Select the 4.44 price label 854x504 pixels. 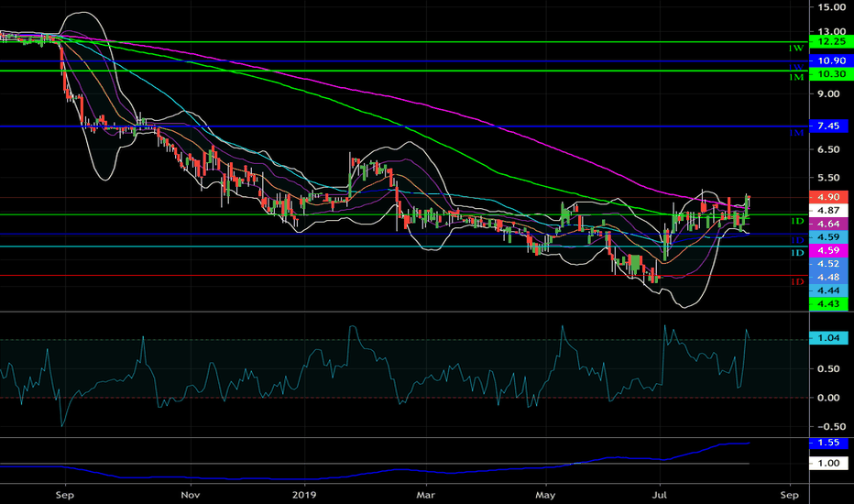(828, 290)
